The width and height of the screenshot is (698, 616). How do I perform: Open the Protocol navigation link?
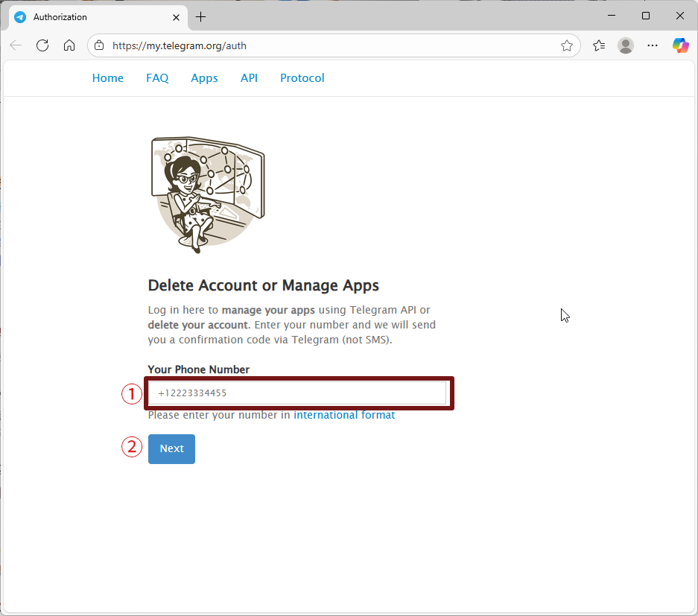click(302, 78)
